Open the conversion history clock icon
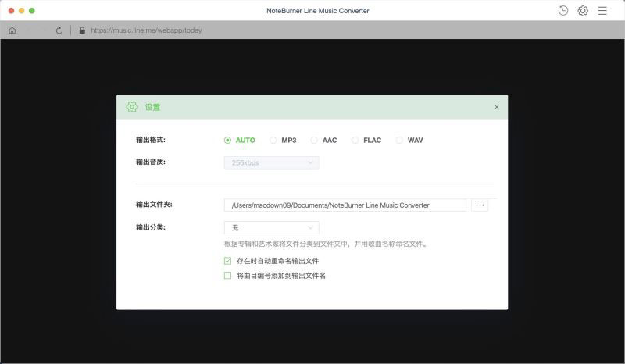Image resolution: width=625 pixels, height=364 pixels. (563, 11)
